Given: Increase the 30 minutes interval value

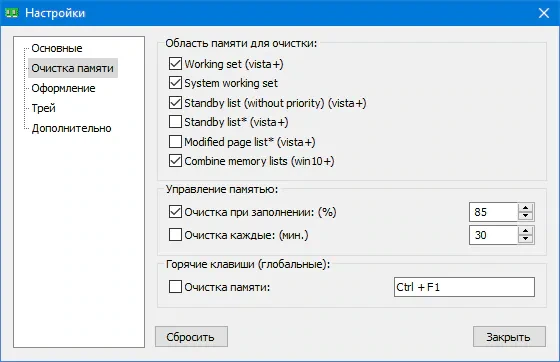Looking at the screenshot, I should tap(525, 231).
